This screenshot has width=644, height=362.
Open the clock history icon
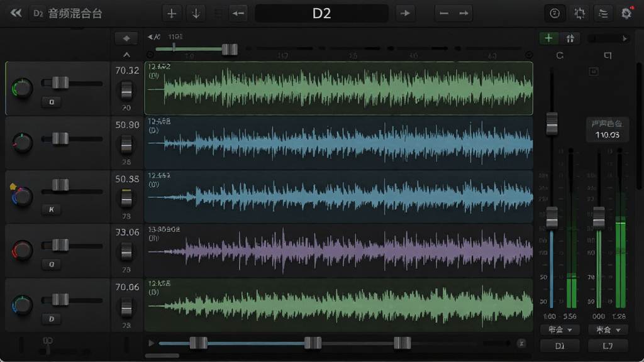point(555,14)
